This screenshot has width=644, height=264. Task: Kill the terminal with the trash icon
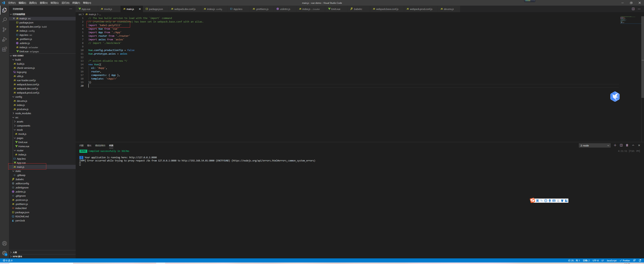click(x=627, y=145)
